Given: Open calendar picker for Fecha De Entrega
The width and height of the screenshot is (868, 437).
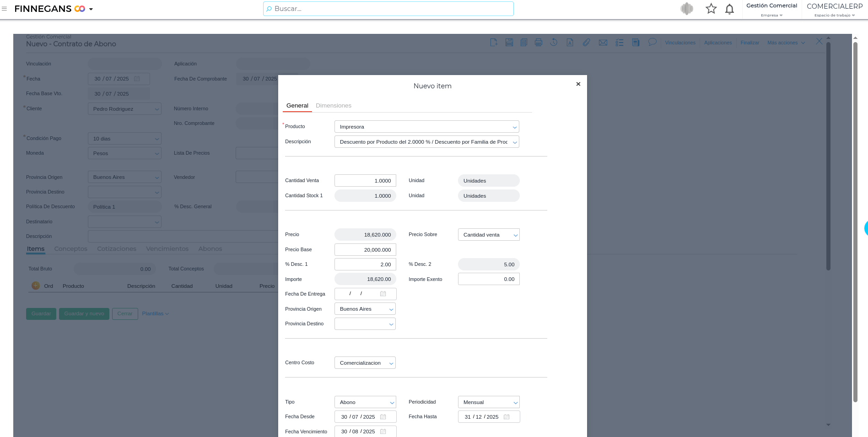Looking at the screenshot, I should tap(383, 294).
